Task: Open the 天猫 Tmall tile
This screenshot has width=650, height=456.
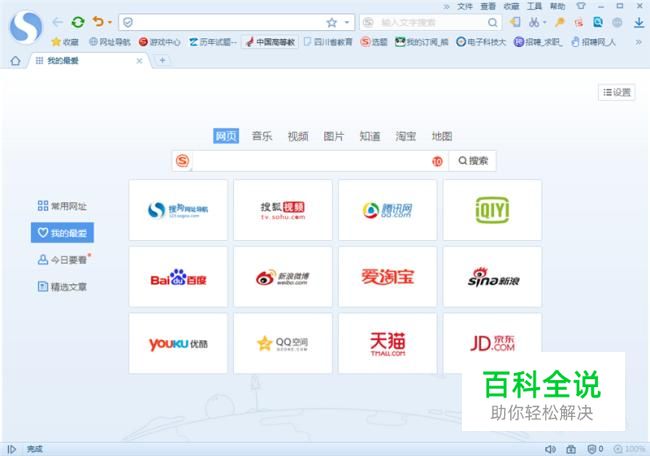Action: point(388,343)
